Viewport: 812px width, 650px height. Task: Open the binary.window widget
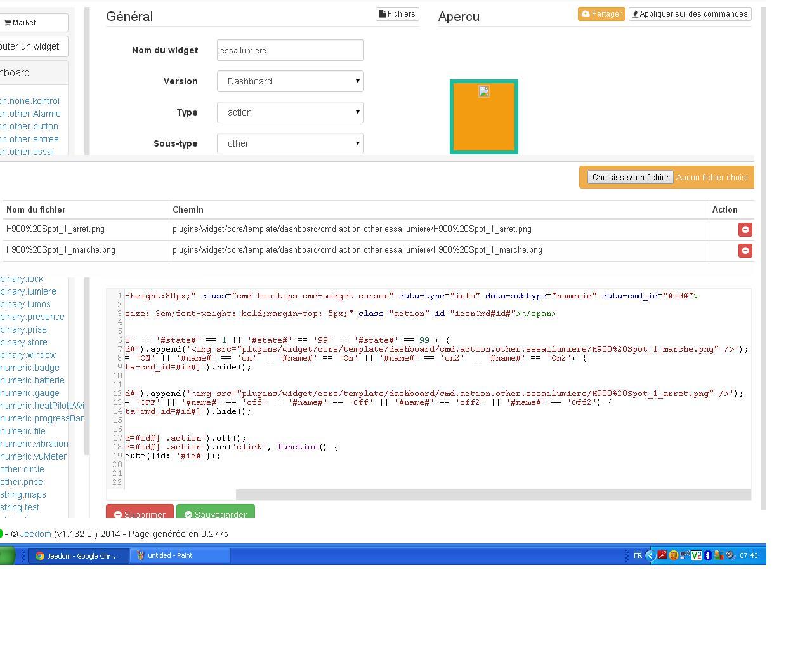[28, 355]
